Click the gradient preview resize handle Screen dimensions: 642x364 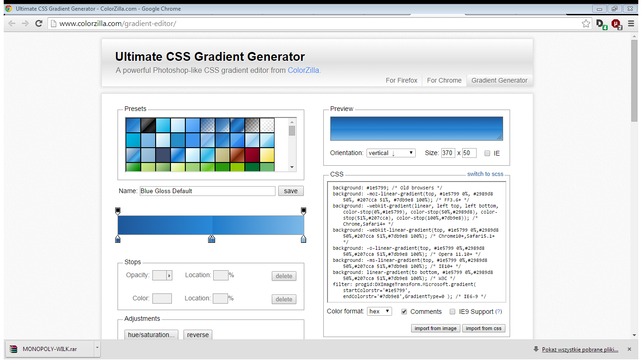(x=499, y=137)
